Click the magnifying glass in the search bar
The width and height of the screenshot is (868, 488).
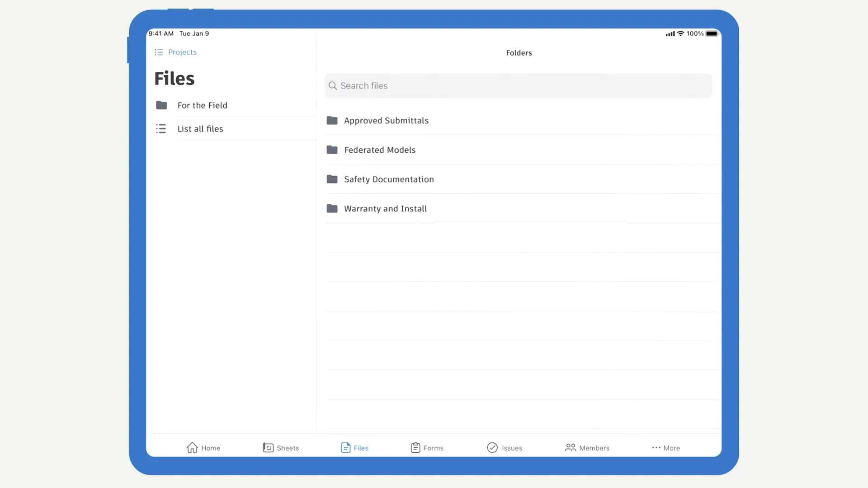[333, 85]
